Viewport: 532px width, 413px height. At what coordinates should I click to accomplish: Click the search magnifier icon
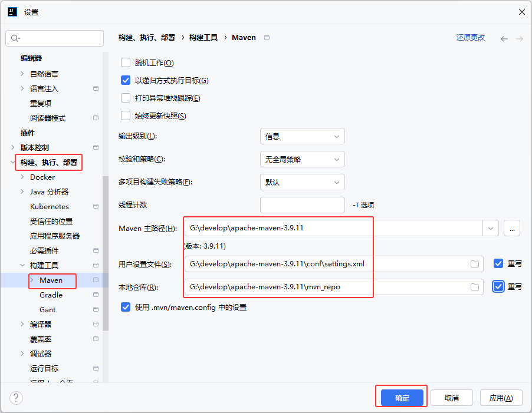[15, 38]
